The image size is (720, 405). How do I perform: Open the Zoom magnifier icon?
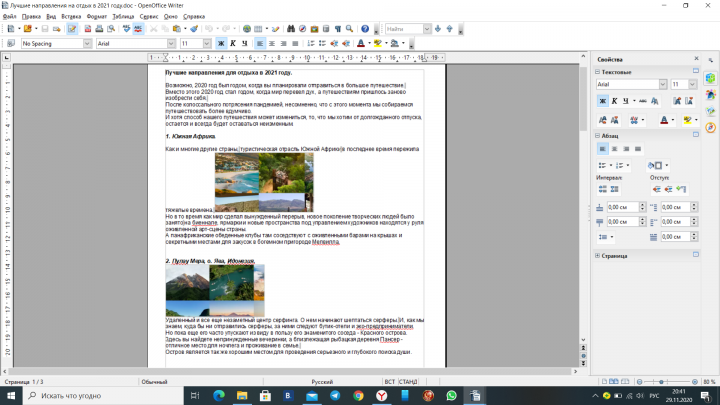click(x=349, y=29)
